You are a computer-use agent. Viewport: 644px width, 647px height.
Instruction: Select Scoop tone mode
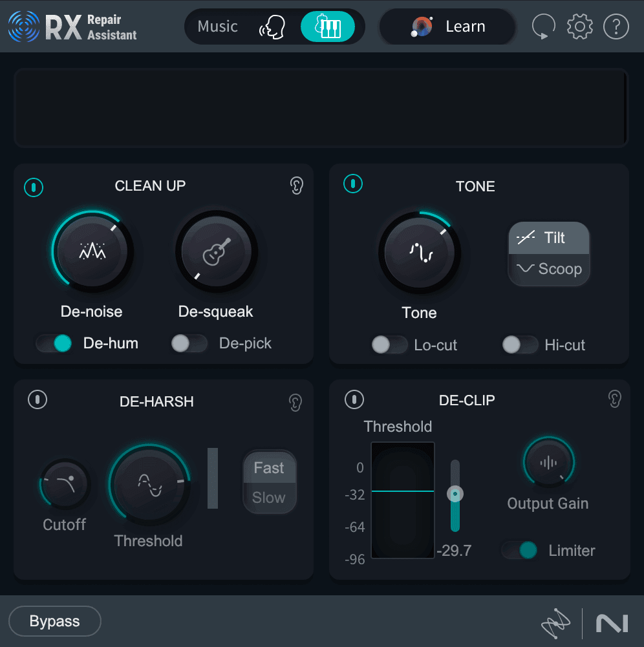click(x=549, y=269)
